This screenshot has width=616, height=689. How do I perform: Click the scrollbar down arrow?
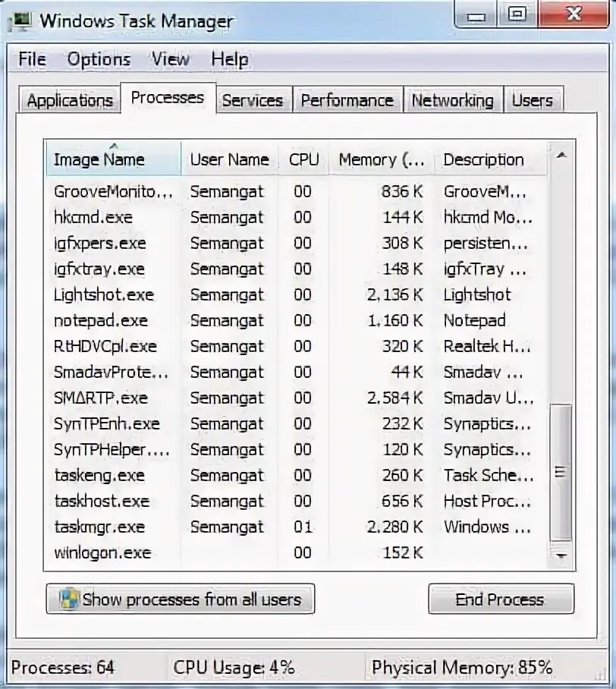(x=561, y=556)
